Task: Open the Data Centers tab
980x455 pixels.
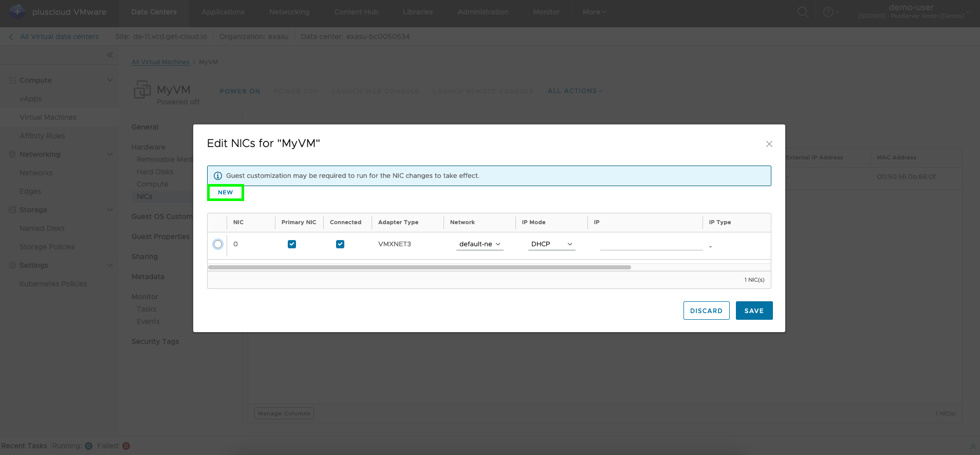Action: (x=154, y=12)
